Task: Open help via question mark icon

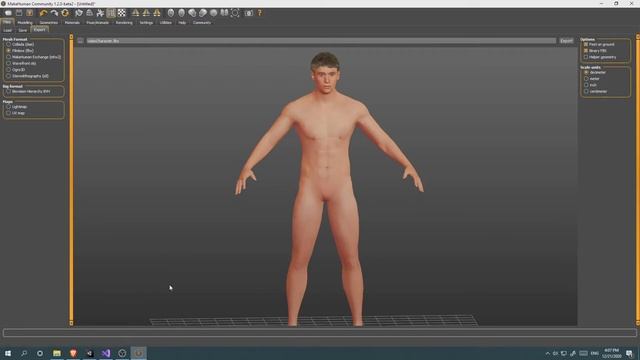Action: (260, 13)
